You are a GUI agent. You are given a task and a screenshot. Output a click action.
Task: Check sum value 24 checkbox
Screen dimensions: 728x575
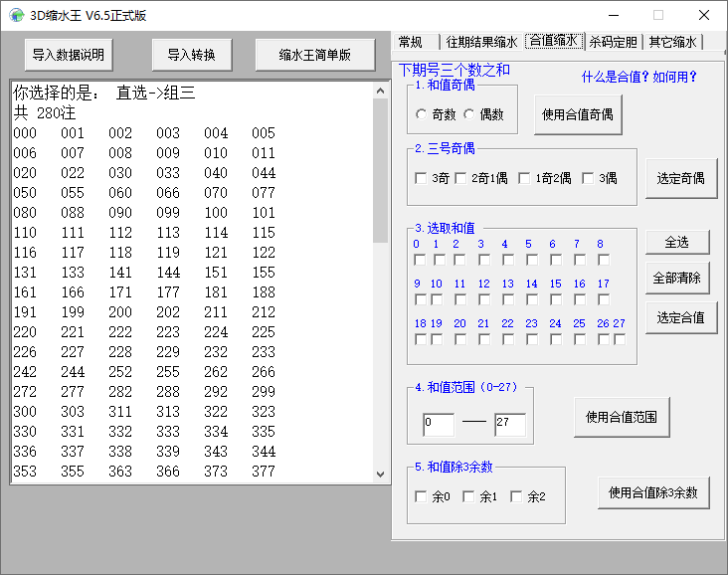point(556,339)
